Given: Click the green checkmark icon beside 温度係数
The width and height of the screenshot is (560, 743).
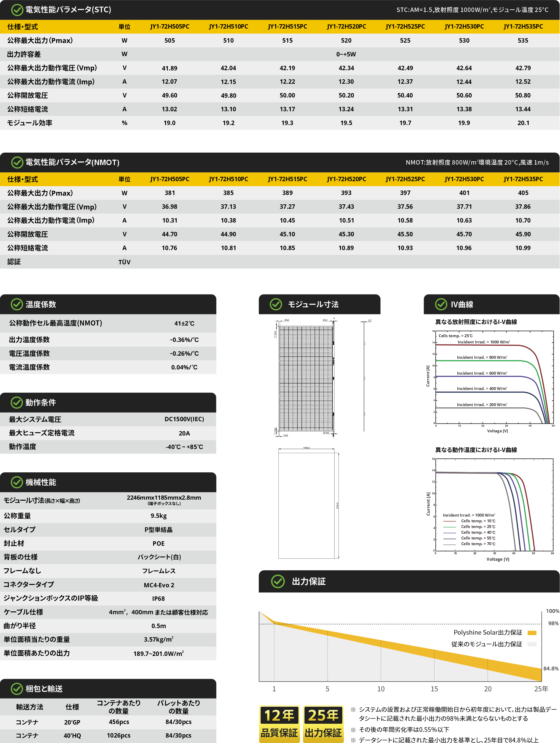Looking at the screenshot, I should coord(17,304).
